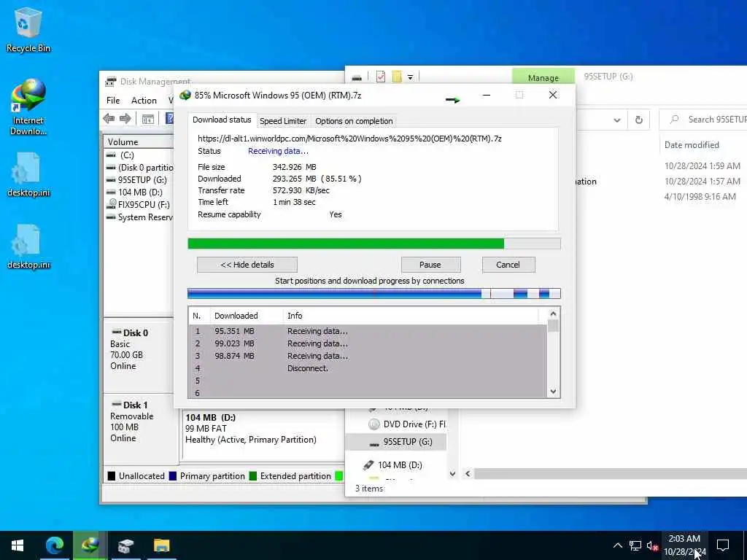Click the Downloaded column header in the connections list
The height and width of the screenshot is (560, 747).
[x=247, y=316]
